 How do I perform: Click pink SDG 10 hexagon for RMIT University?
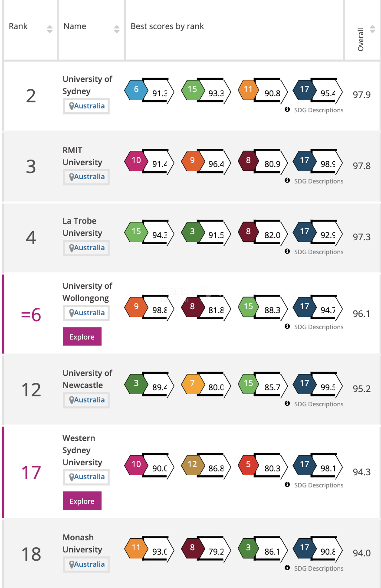[x=136, y=160]
